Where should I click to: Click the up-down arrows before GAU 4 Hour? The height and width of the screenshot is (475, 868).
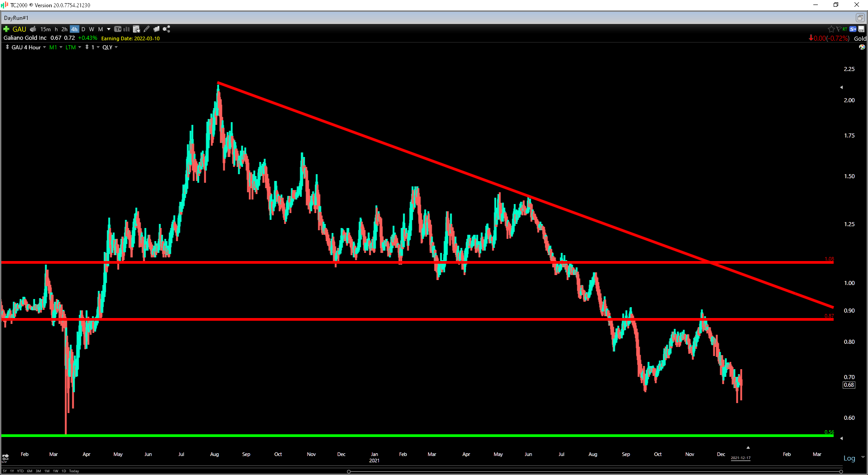(7, 47)
